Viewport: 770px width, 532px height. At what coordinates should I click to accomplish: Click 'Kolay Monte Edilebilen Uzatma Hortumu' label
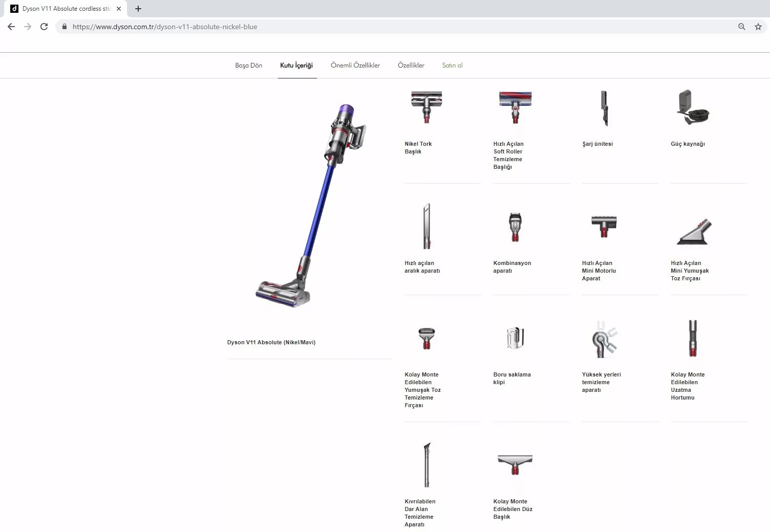pos(688,386)
